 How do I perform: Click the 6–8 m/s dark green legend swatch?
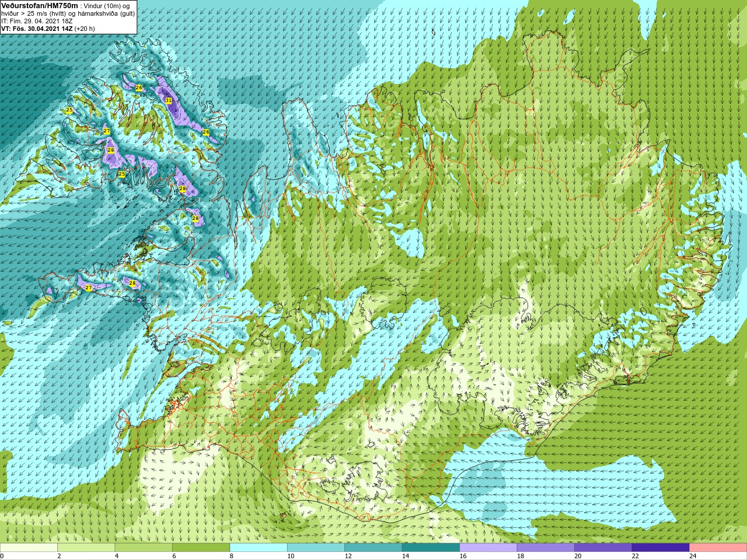201,548
